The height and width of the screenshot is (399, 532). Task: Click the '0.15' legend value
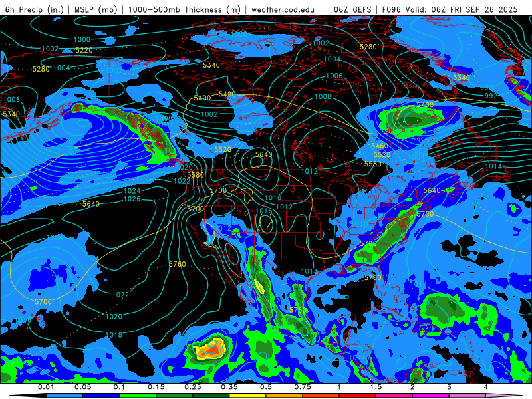click(x=156, y=387)
